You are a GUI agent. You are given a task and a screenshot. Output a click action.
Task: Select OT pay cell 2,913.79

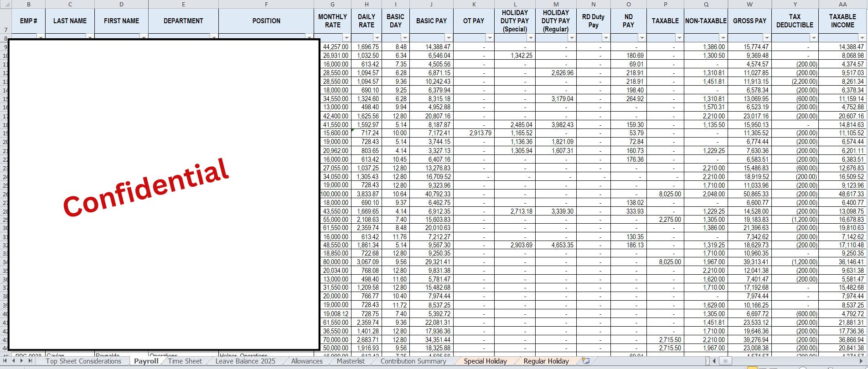click(474, 133)
